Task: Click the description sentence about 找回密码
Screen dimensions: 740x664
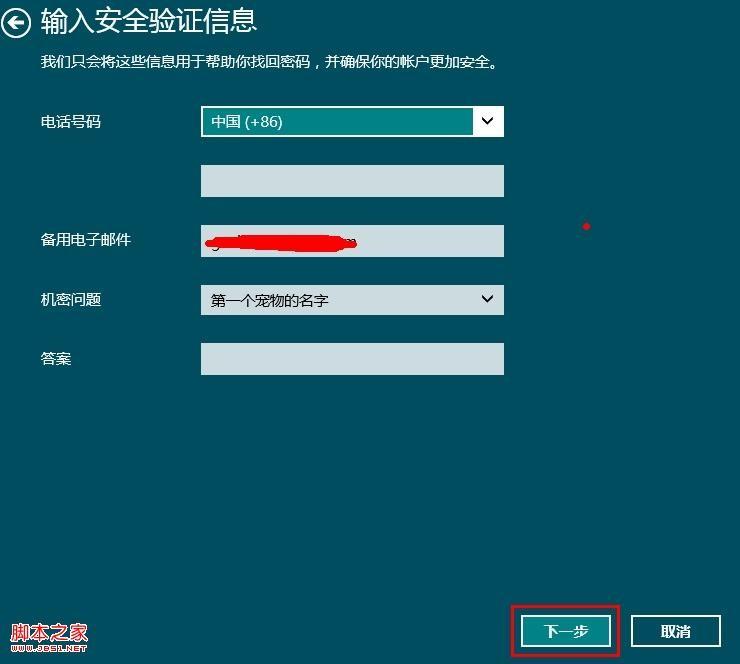Action: pos(269,62)
